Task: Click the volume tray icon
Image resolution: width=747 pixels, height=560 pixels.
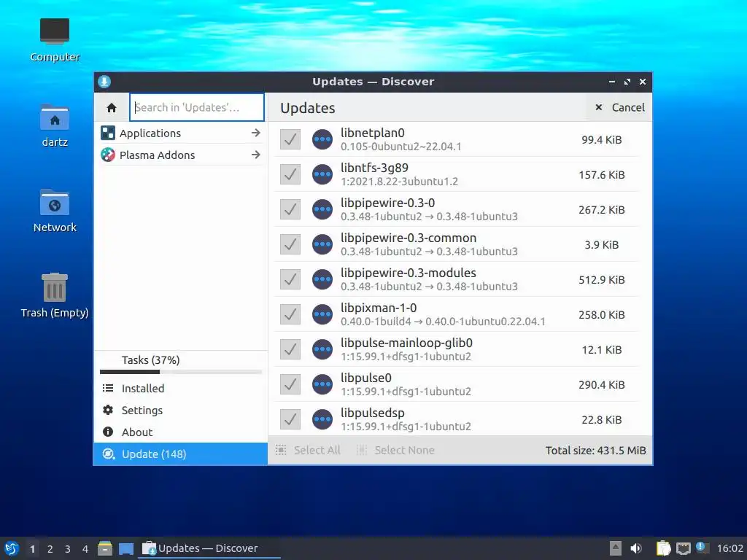Action: (636, 548)
